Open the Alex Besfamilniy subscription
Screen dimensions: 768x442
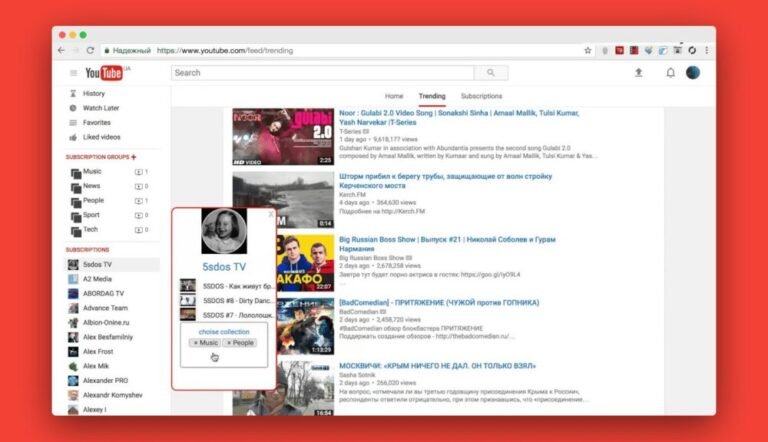(x=108, y=337)
